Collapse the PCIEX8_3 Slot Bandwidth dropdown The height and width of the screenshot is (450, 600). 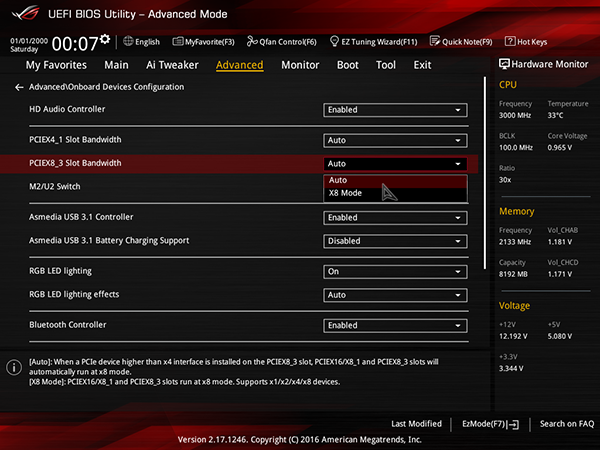coord(395,164)
